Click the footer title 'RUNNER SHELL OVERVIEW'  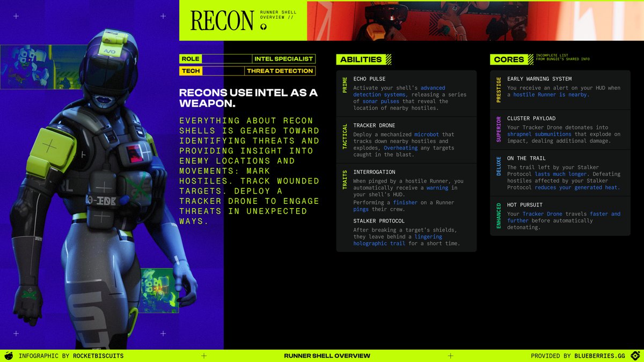click(327, 356)
